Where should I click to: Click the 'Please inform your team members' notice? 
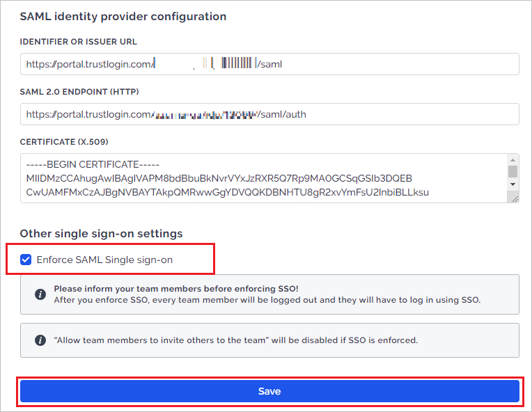[269, 294]
